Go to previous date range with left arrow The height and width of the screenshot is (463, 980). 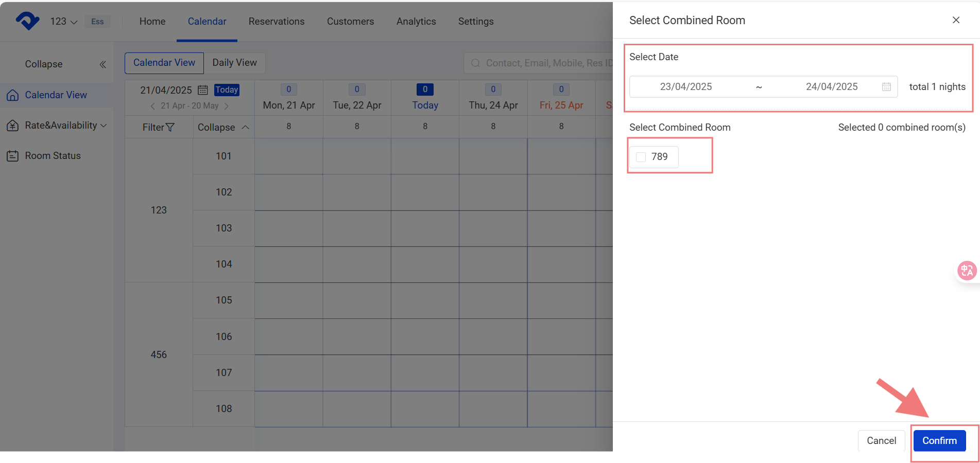click(152, 106)
